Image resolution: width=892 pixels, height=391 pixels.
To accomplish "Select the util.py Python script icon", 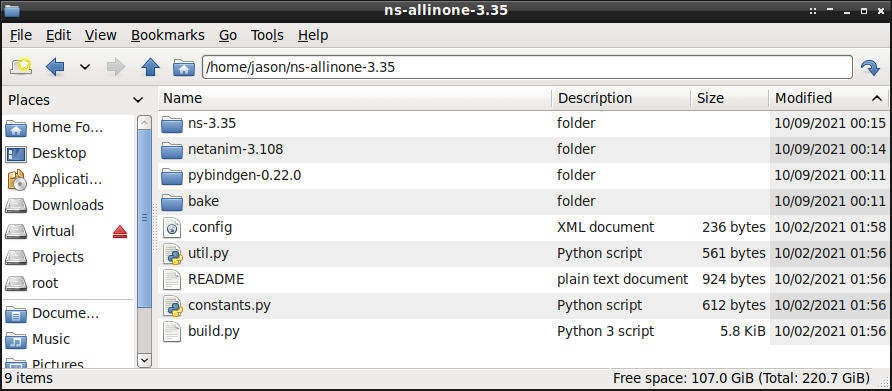I will coord(172,253).
